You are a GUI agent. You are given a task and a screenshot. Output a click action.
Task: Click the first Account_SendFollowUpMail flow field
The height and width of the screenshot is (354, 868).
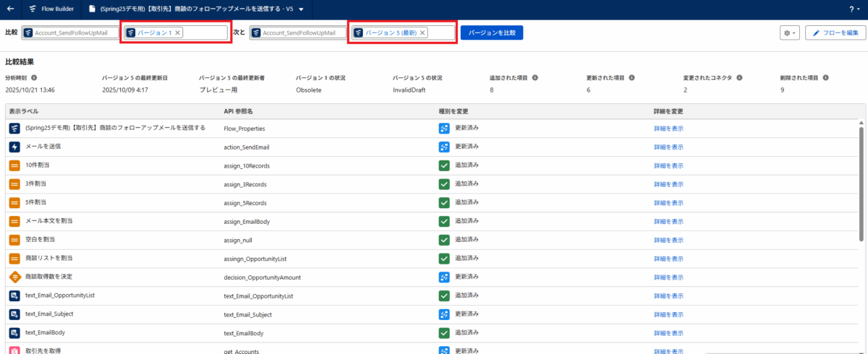[71, 33]
